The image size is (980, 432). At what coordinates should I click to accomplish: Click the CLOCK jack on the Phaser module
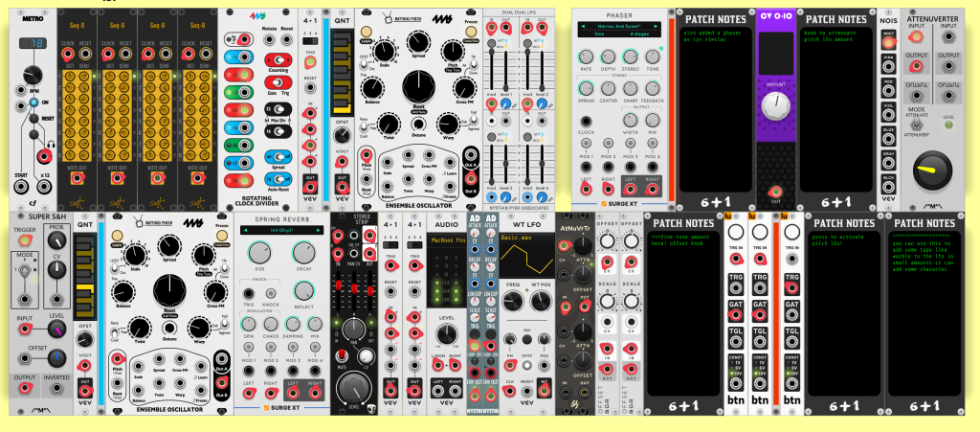pyautogui.click(x=586, y=122)
